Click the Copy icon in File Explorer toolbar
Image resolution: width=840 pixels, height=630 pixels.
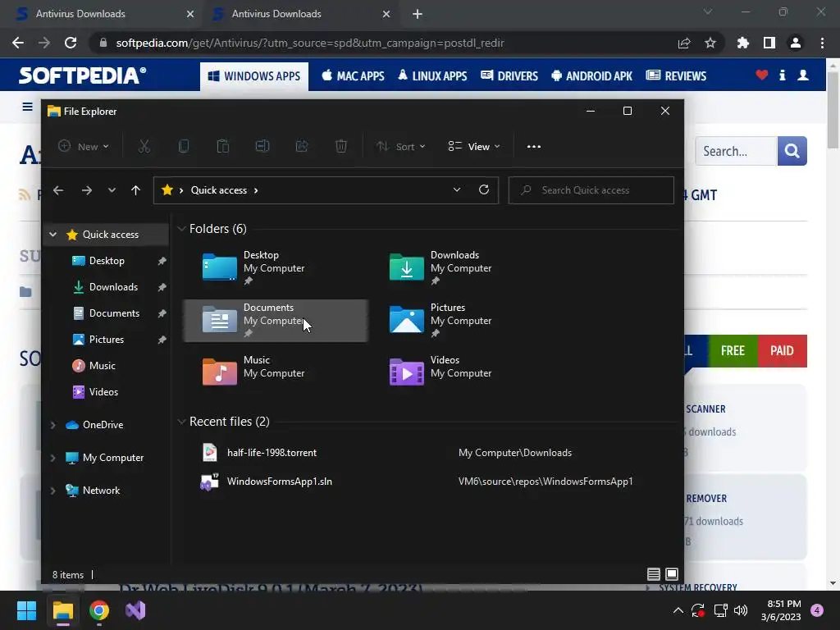tap(183, 146)
